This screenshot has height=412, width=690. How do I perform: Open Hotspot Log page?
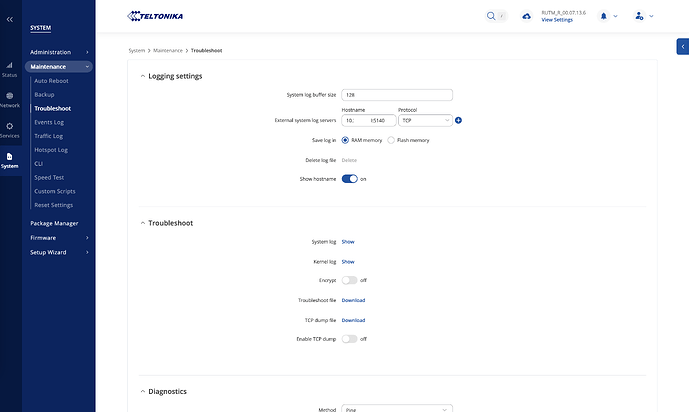pyautogui.click(x=51, y=150)
